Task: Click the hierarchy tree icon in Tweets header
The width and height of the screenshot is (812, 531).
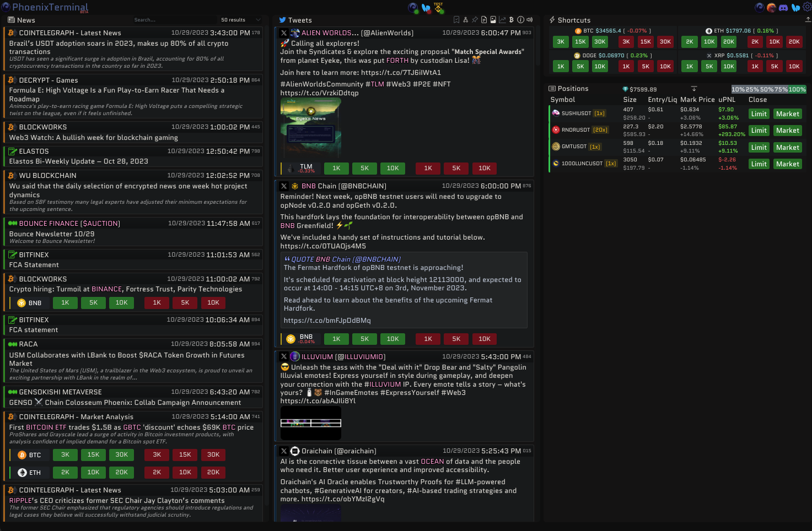Action: tap(466, 20)
